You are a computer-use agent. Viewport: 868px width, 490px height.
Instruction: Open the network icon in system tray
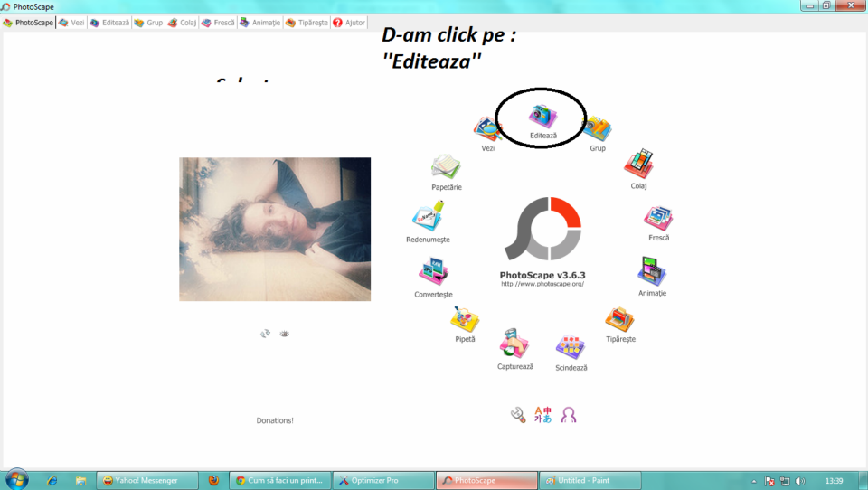coord(785,481)
